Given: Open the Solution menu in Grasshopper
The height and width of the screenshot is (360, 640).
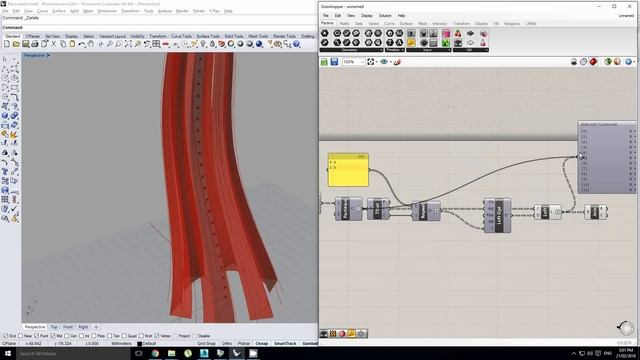Looking at the screenshot, I should pyautogui.click(x=385, y=16).
